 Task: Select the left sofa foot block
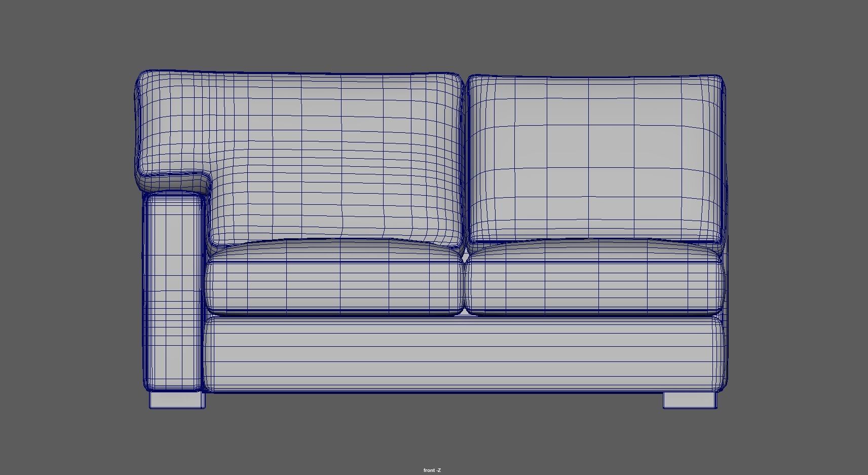pyautogui.click(x=177, y=400)
